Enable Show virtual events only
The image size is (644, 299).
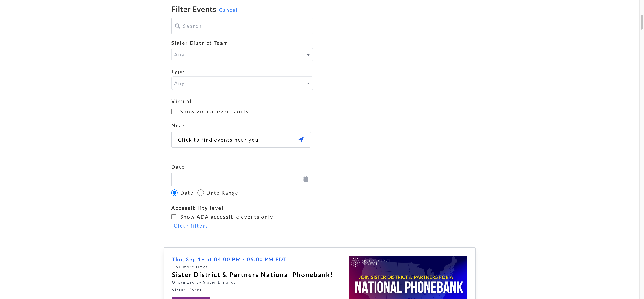[x=174, y=111]
